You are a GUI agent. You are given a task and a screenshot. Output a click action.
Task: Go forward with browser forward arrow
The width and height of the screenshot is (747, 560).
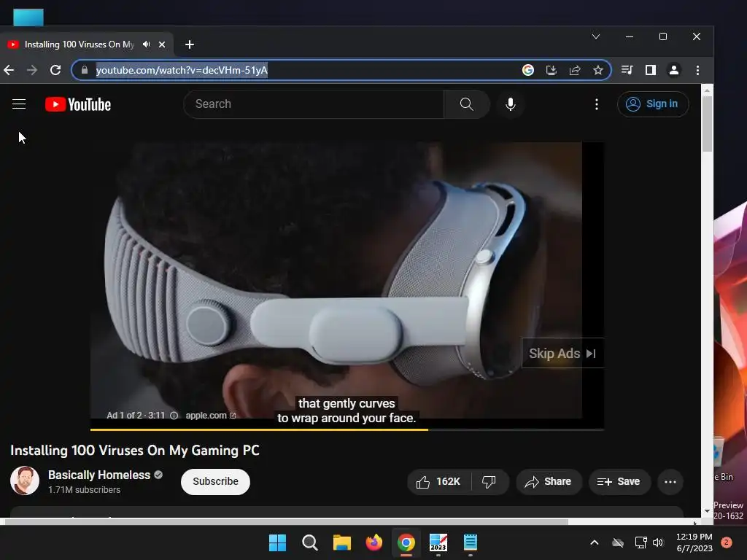(x=32, y=70)
